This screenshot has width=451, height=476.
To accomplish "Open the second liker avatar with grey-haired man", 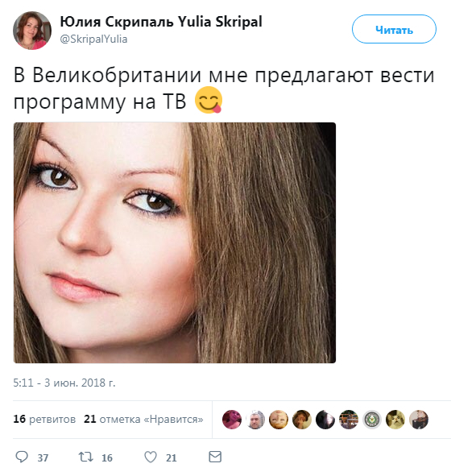I will [255, 420].
